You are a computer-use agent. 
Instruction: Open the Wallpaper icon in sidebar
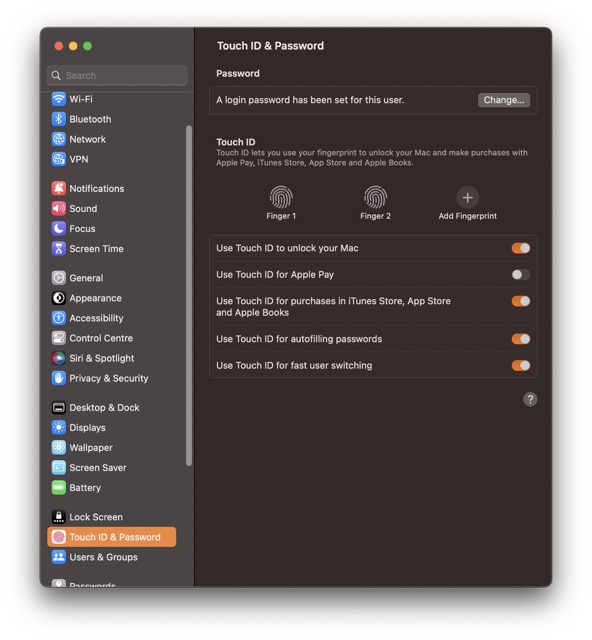(59, 447)
